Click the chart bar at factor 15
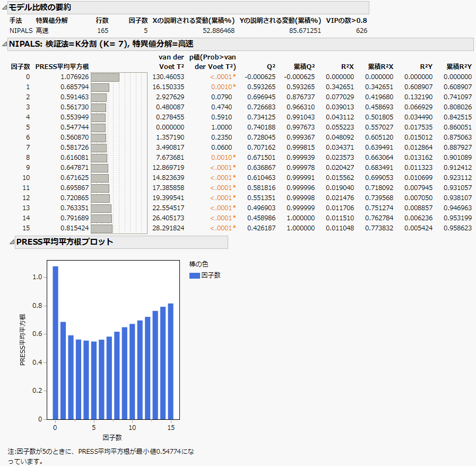 [171, 361]
